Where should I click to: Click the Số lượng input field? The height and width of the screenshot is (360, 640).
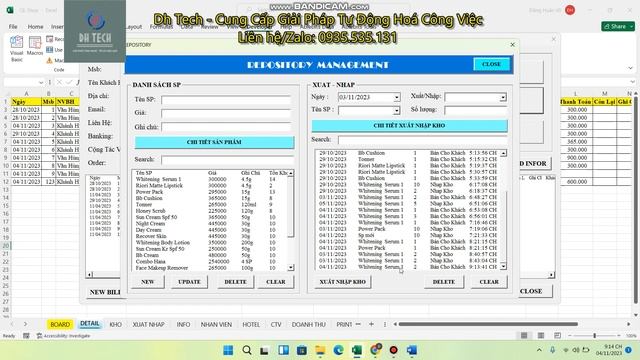(476, 110)
